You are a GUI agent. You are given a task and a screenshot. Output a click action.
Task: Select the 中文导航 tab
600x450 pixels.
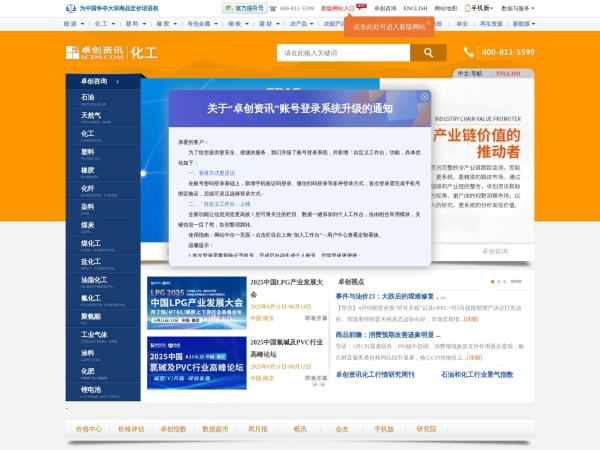tap(470, 73)
